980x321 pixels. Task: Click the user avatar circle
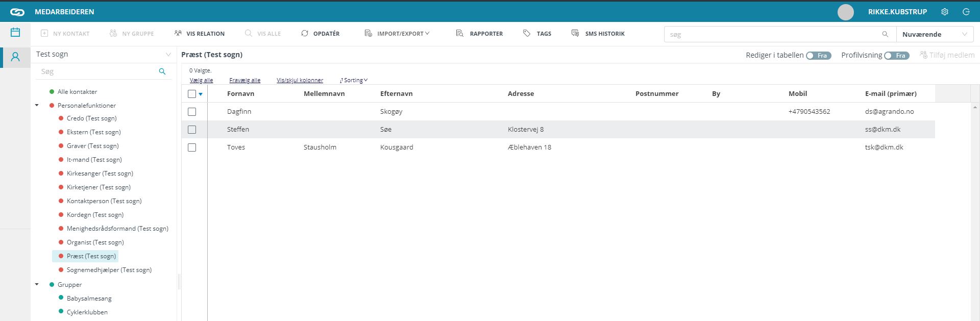point(845,12)
